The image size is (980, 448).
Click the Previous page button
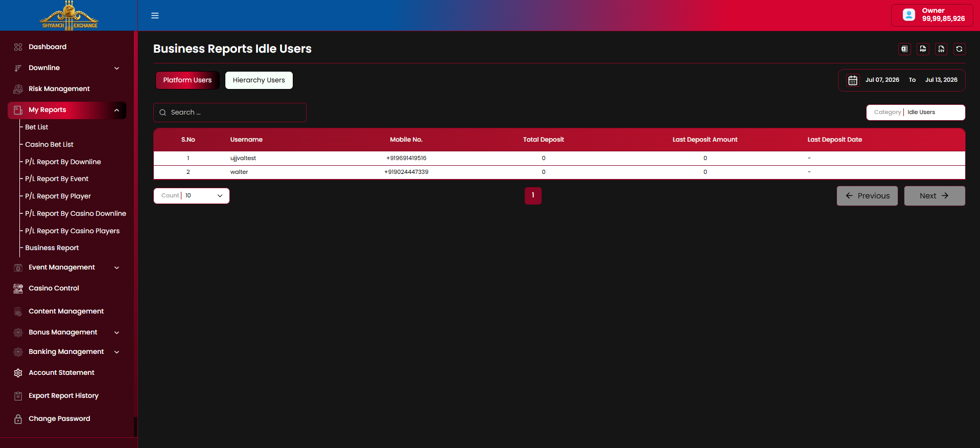coord(867,196)
